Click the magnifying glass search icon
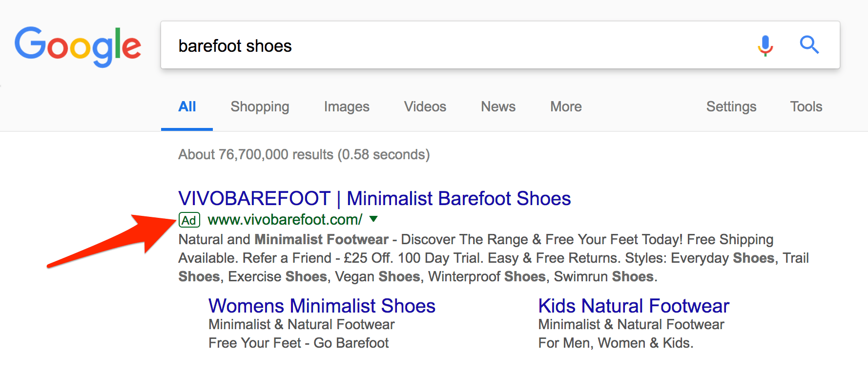The image size is (868, 378). coord(809,45)
